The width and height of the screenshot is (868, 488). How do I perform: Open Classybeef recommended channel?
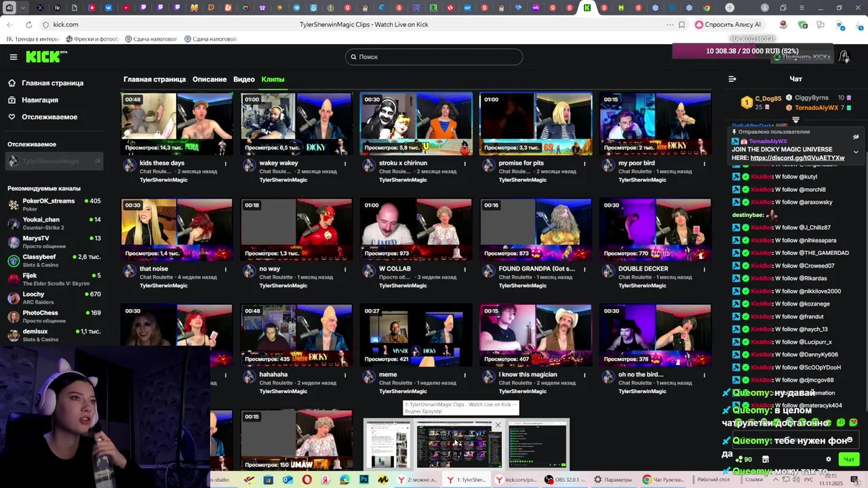[54, 260]
